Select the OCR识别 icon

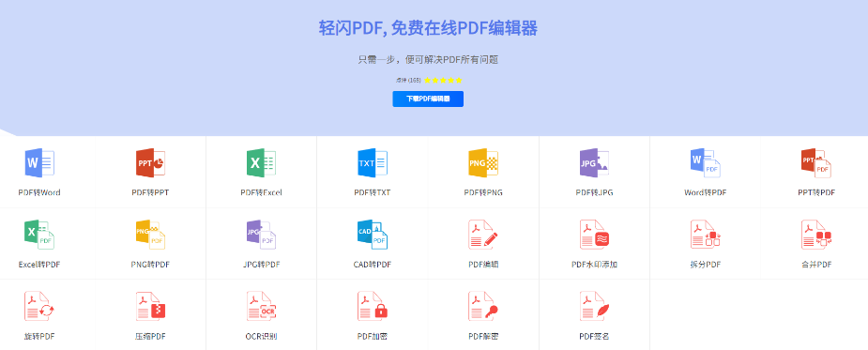pyautogui.click(x=261, y=306)
